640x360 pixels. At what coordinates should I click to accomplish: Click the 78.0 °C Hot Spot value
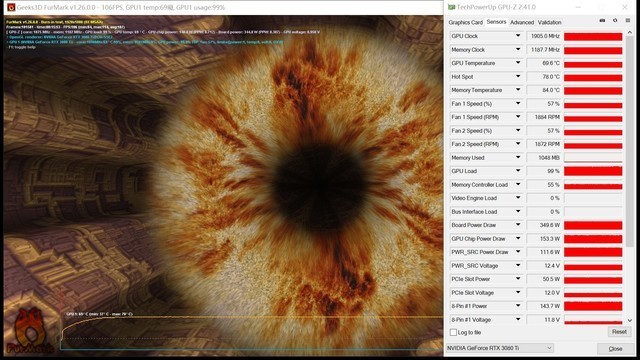click(551, 77)
